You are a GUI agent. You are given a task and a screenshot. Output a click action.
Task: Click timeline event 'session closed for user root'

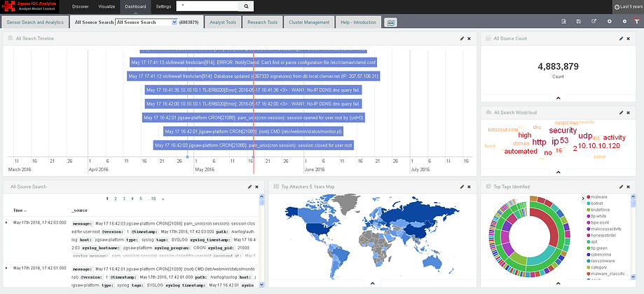point(254,145)
